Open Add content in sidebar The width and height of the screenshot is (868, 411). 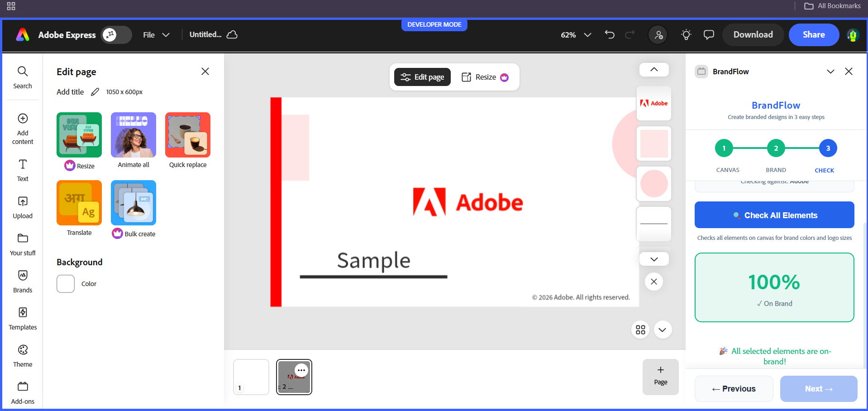[x=23, y=129]
